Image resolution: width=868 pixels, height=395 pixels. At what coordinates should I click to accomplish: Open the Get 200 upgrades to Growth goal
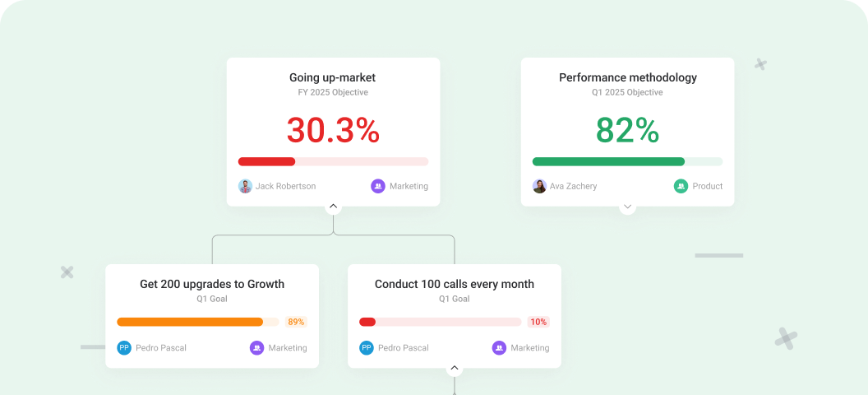212,284
